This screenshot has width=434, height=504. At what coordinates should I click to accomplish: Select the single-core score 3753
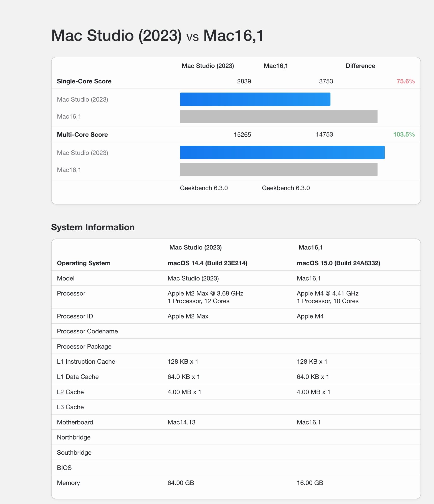pyautogui.click(x=326, y=81)
